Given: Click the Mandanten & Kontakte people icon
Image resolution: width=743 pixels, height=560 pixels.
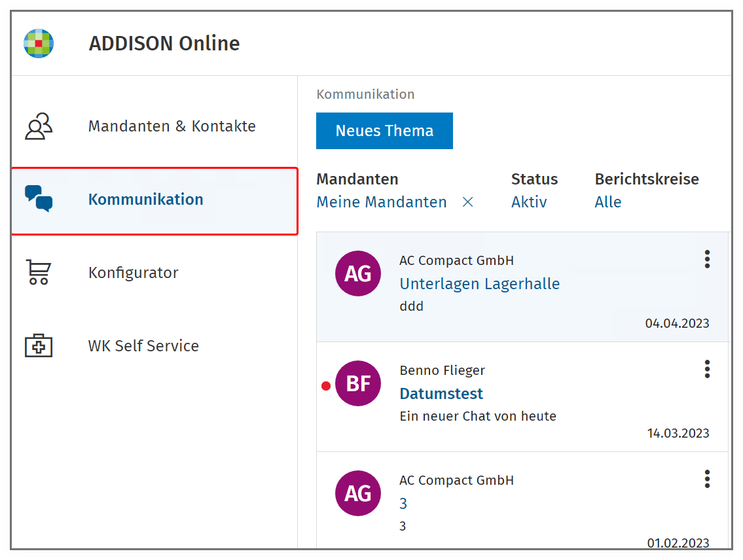Looking at the screenshot, I should pos(39,126).
